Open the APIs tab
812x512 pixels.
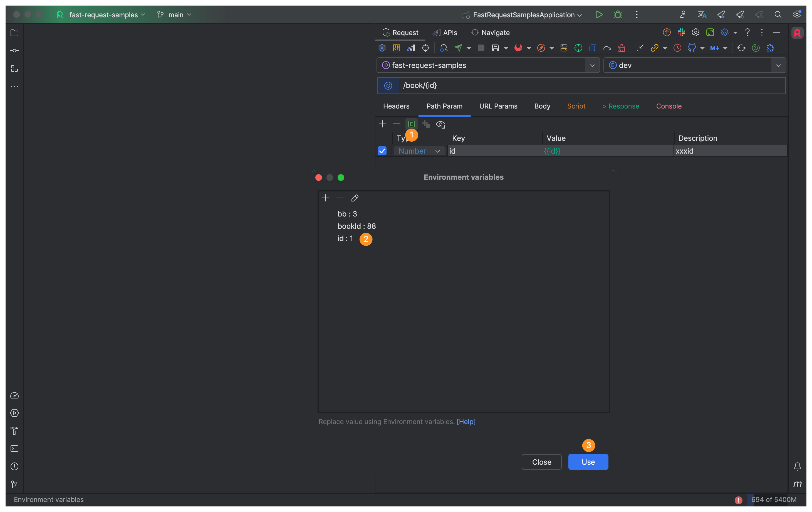tap(445, 33)
